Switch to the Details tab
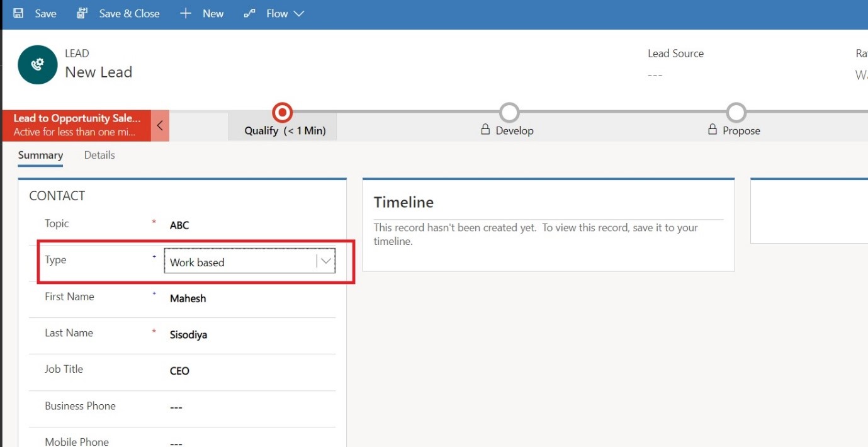This screenshot has width=868, height=447. point(99,155)
